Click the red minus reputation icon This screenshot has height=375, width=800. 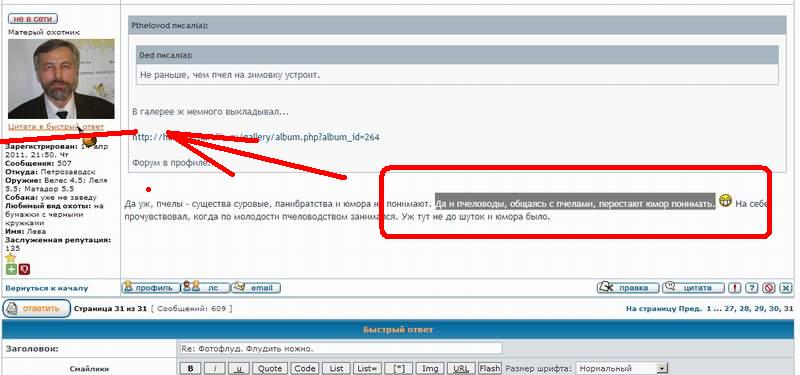(x=24, y=269)
